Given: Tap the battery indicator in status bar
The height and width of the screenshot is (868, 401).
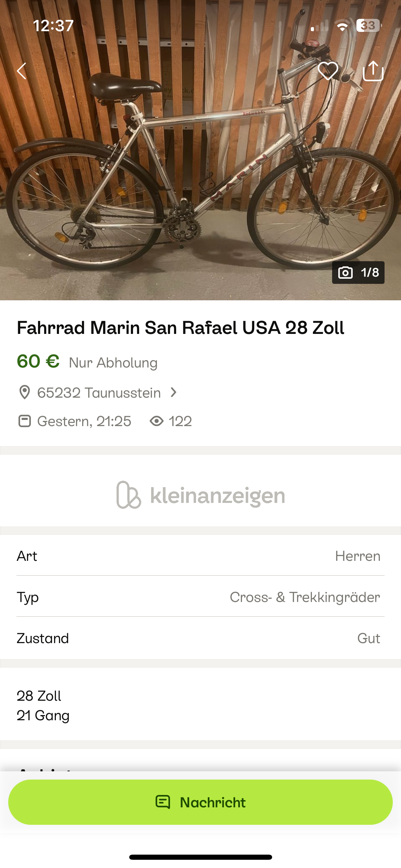Looking at the screenshot, I should coord(368,25).
